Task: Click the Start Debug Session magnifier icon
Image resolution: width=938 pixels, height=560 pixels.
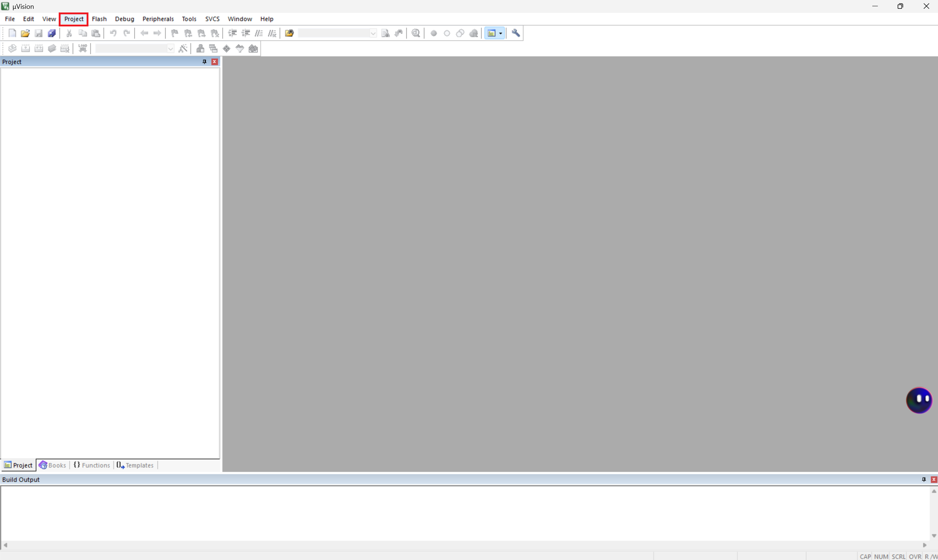Action: click(416, 33)
